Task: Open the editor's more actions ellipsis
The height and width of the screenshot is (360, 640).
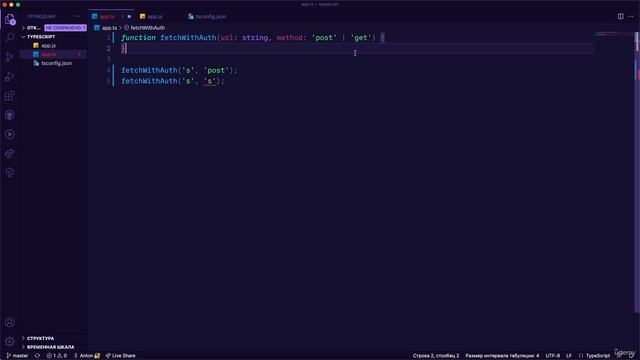Action: [631, 16]
